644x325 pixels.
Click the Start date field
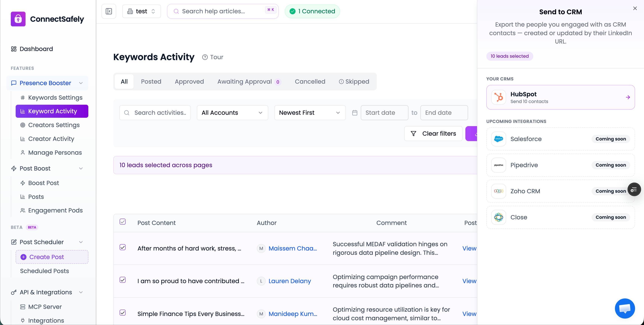pos(384,113)
